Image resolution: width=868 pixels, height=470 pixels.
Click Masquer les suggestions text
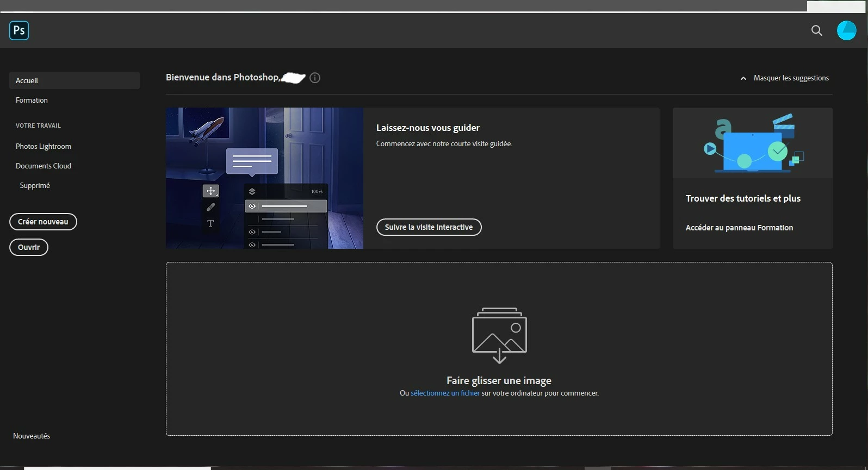pos(791,78)
